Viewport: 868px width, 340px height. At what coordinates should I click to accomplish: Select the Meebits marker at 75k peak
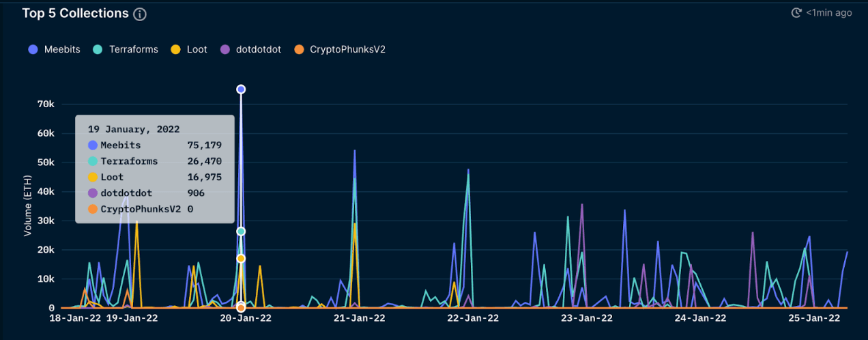tap(241, 89)
